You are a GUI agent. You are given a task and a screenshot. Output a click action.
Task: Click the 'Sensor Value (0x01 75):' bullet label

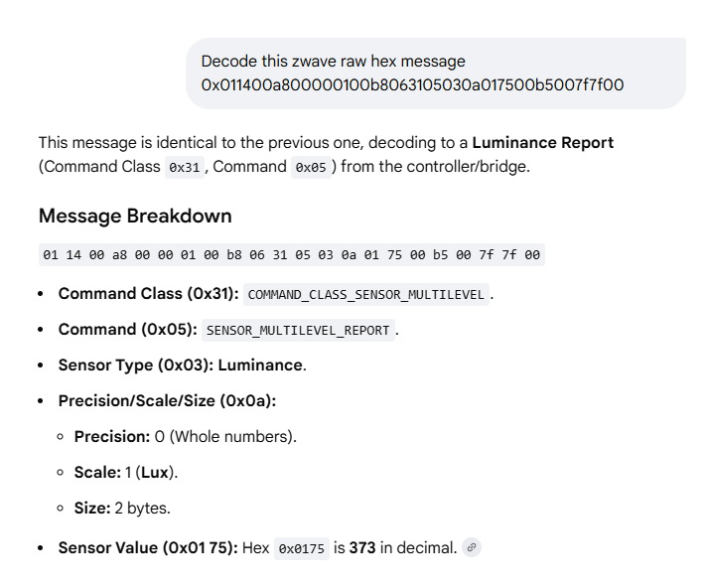click(148, 547)
